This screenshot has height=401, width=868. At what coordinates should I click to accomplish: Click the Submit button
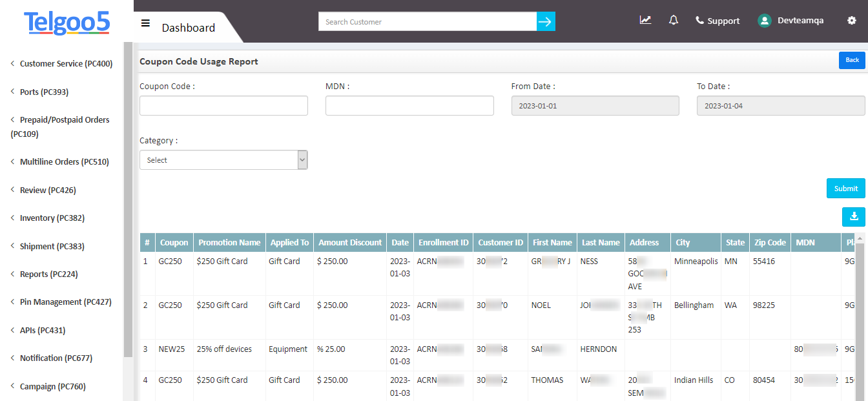click(x=845, y=189)
